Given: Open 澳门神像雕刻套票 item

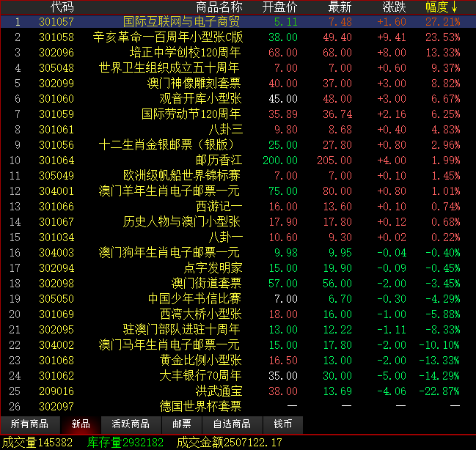Looking at the screenshot, I should [x=238, y=83].
